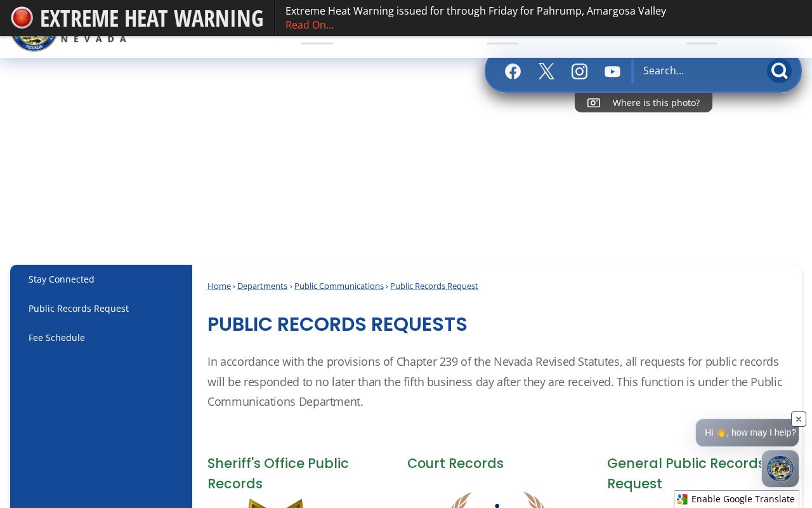Open the YouTube social icon
Image resolution: width=812 pixels, height=508 pixels.
612,71
